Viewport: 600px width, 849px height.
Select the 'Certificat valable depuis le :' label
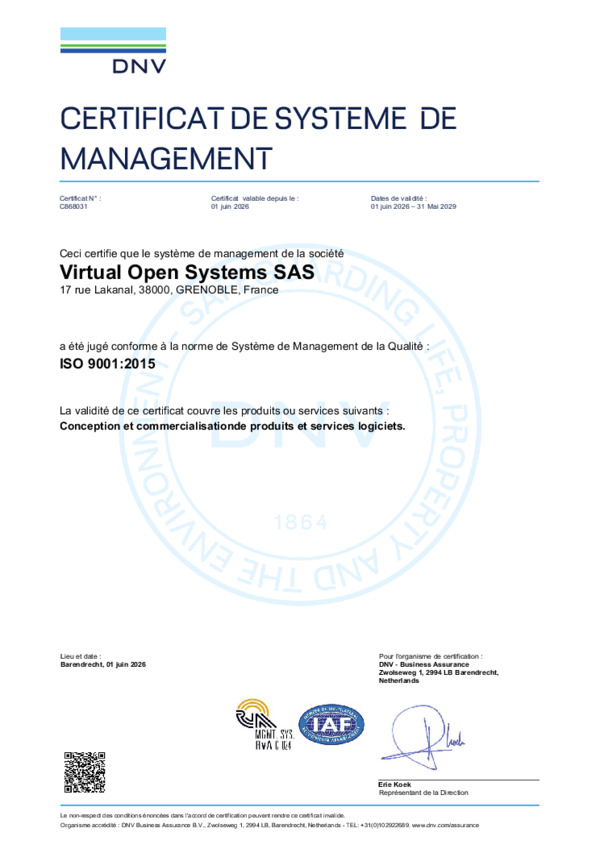click(255, 198)
